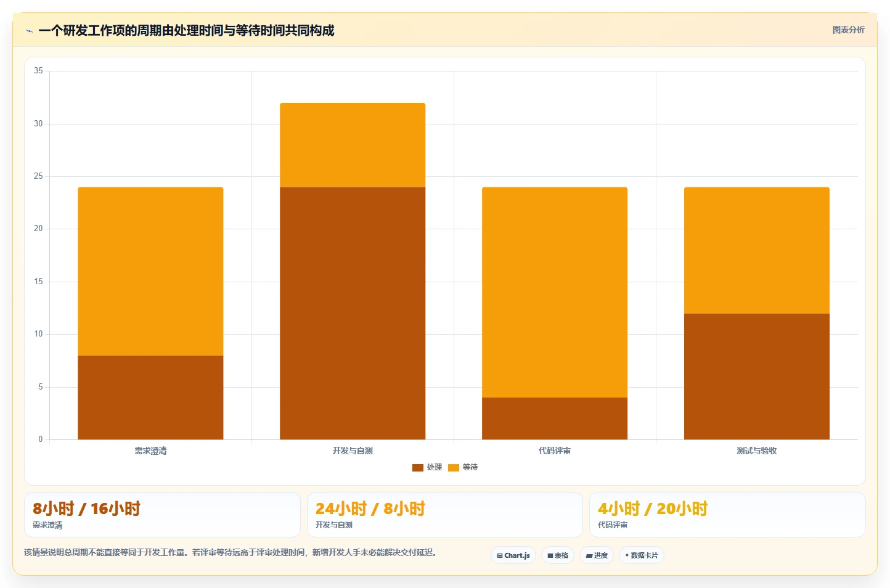Image resolution: width=890 pixels, height=588 pixels.
Task: Click the 图表分析 label in the header
Action: tap(848, 30)
